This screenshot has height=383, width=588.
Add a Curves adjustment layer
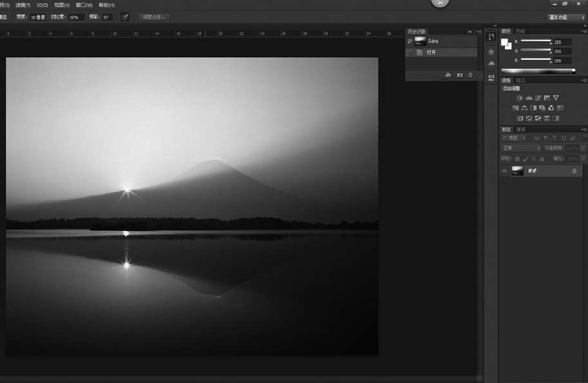point(538,98)
